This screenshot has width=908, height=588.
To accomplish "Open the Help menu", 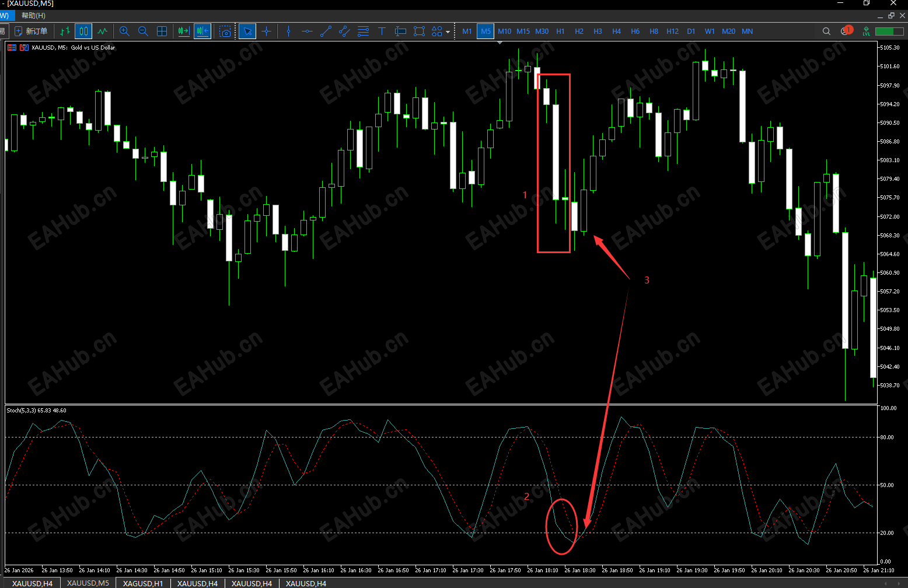I will pos(33,16).
